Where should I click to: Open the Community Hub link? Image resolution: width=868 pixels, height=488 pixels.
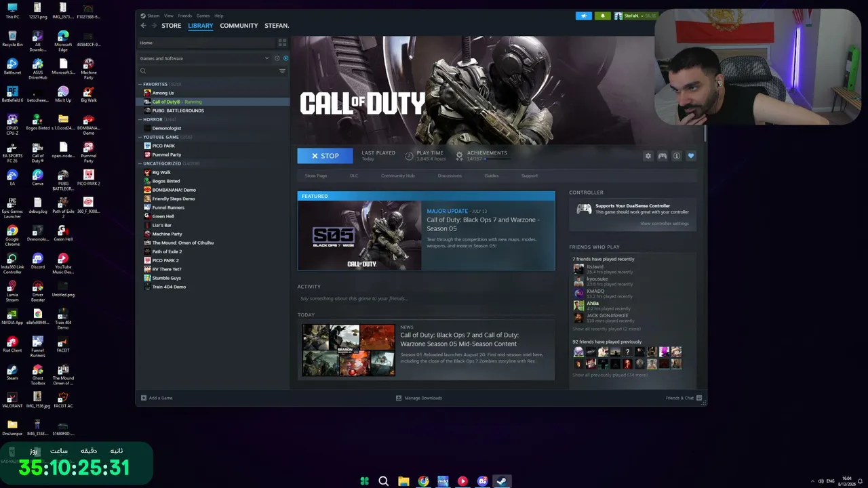click(x=397, y=176)
